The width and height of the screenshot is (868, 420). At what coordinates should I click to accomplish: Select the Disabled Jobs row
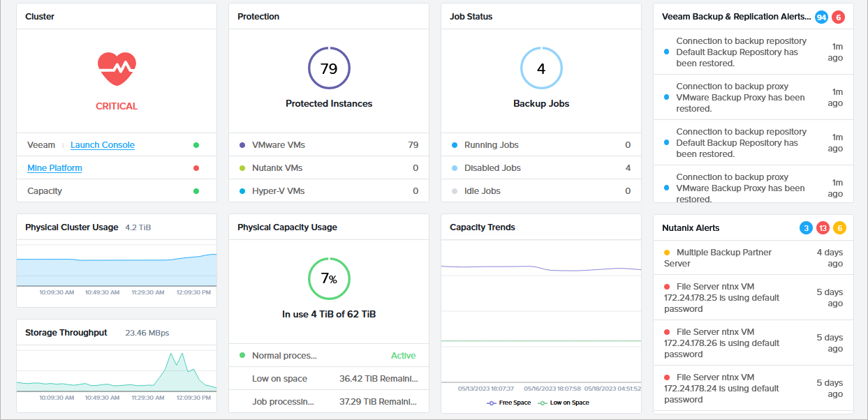541,168
